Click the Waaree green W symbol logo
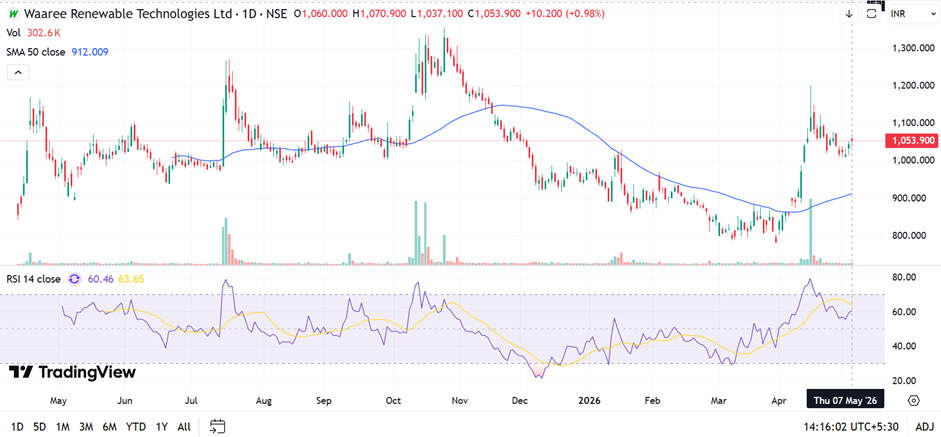The image size is (941, 437). click(11, 14)
